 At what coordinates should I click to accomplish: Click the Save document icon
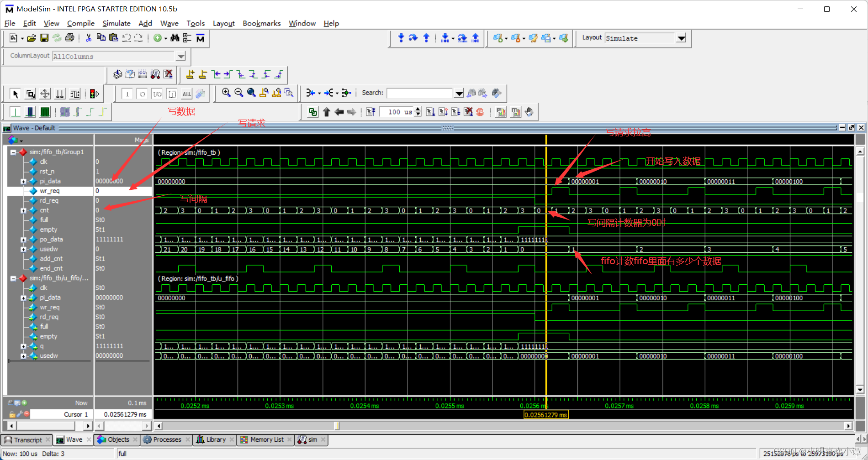click(44, 38)
